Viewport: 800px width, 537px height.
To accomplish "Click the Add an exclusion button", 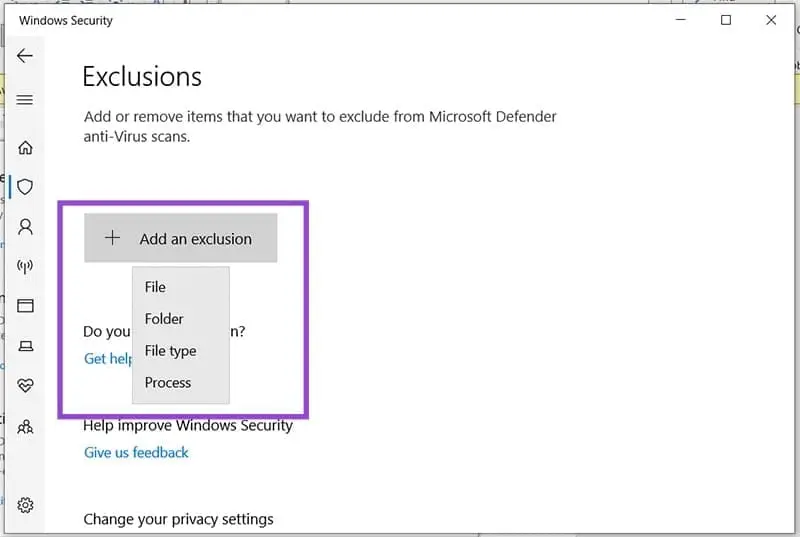I will (180, 239).
